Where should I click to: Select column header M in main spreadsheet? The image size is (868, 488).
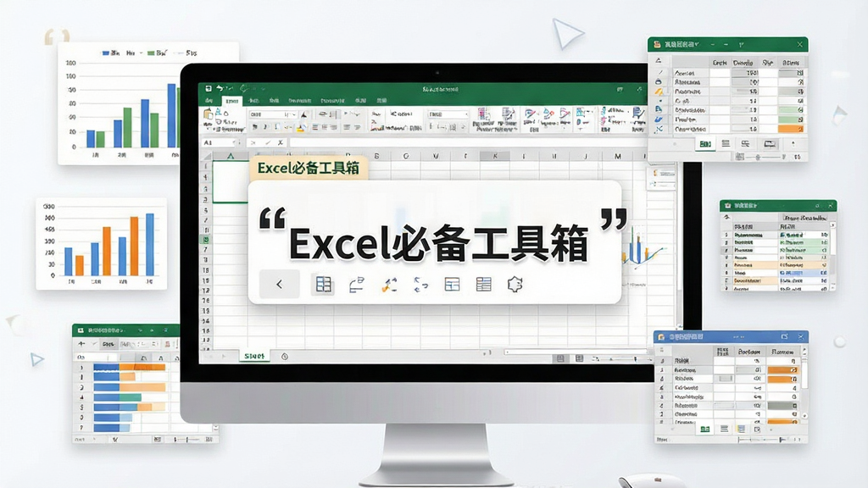tap(618, 157)
